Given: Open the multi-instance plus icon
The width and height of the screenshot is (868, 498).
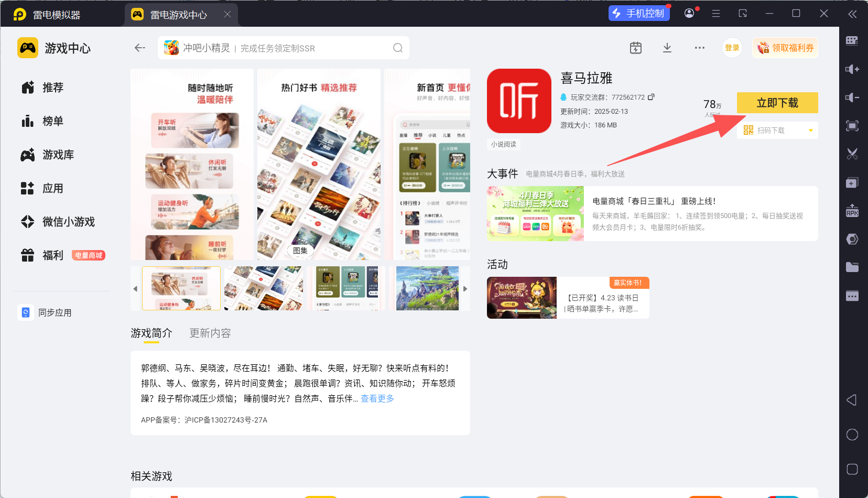Looking at the screenshot, I should [x=852, y=182].
